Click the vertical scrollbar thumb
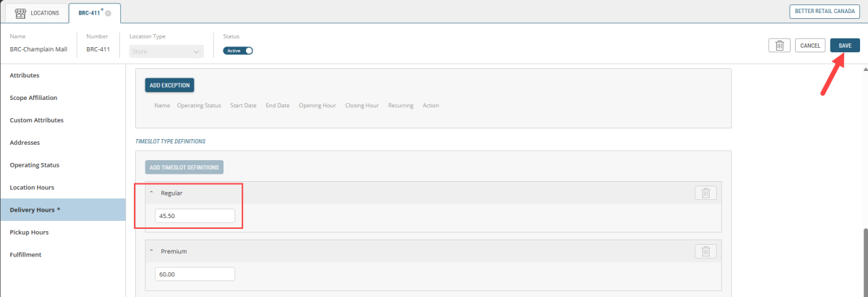 864,261
